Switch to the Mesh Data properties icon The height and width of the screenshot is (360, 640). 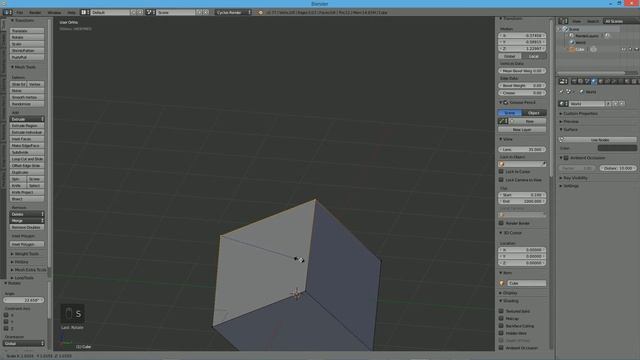click(620, 81)
